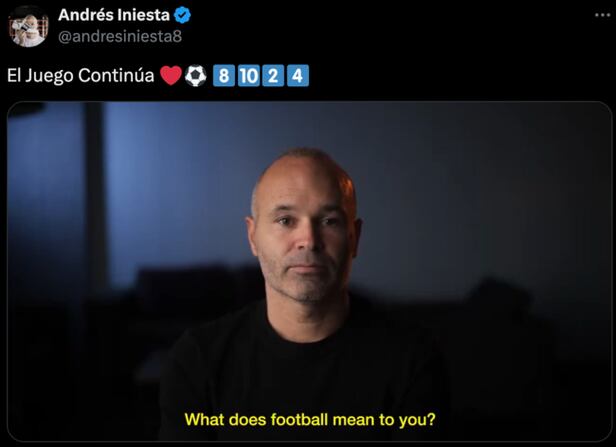The height and width of the screenshot is (447, 616).
Task: Click the keycap 8 emoji
Action: (x=224, y=75)
